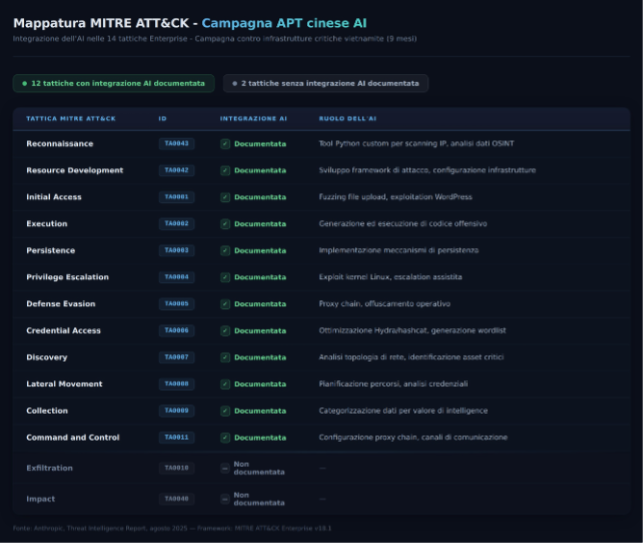Click the Lateral Movement check icon
The width and height of the screenshot is (644, 544).
click(x=225, y=384)
